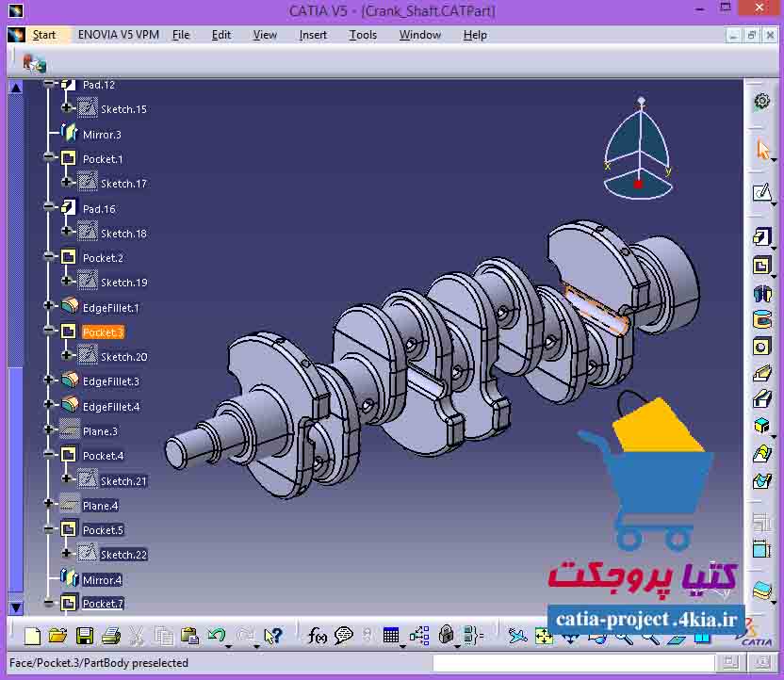Image resolution: width=784 pixels, height=680 pixels.
Task: Click the What's This help pointer icon
Action: [x=273, y=636]
